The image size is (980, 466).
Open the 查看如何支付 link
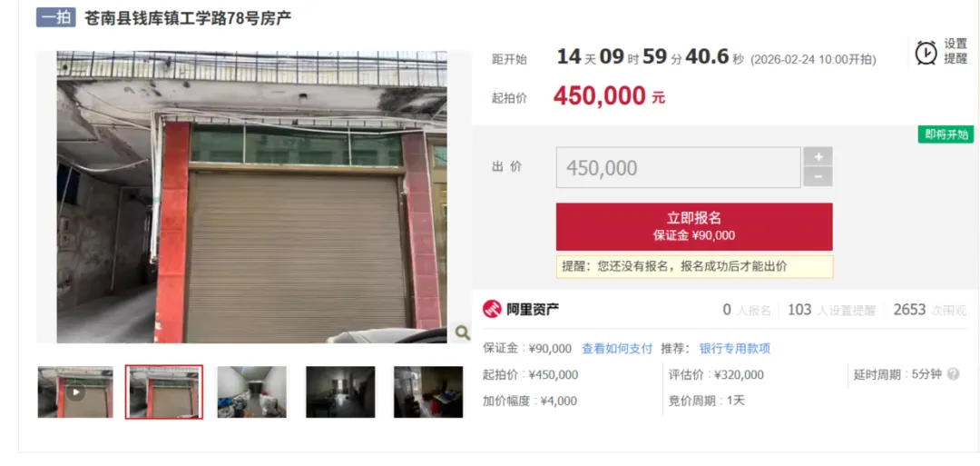[617, 349]
